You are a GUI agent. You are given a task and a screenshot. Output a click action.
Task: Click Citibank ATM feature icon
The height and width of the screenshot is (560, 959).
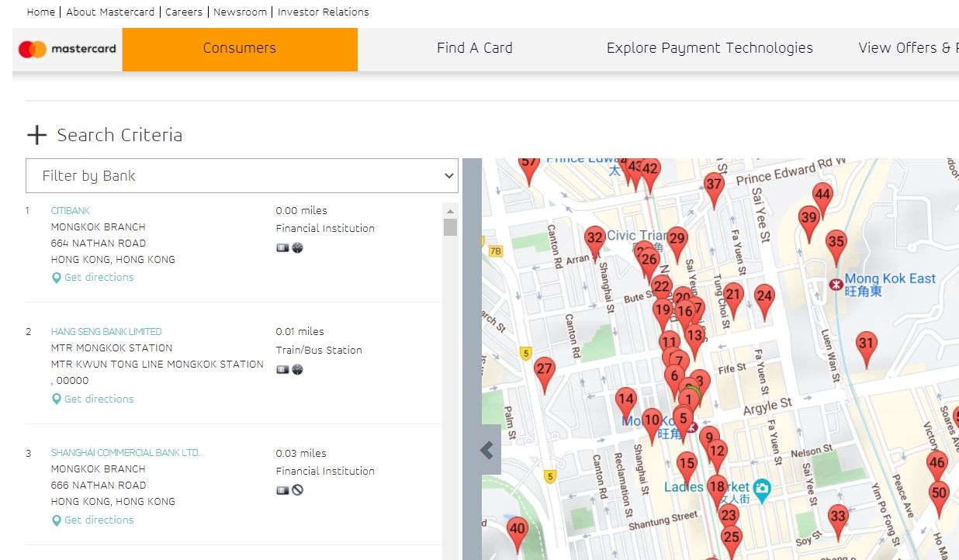tap(282, 248)
